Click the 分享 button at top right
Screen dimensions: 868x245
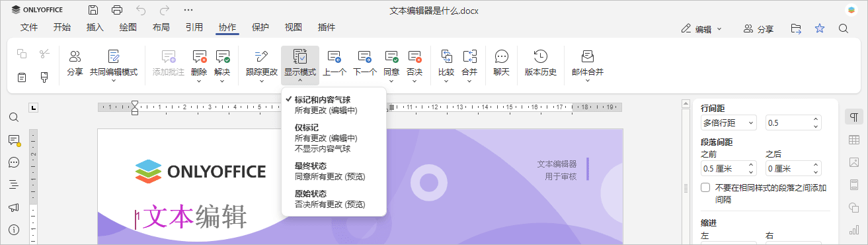[x=758, y=28]
